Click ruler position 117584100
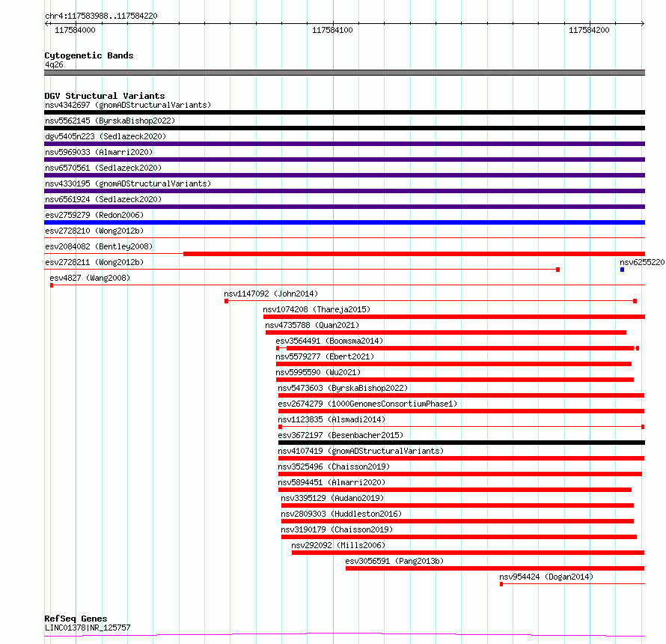This screenshot has height=644, width=666. pyautogui.click(x=332, y=30)
